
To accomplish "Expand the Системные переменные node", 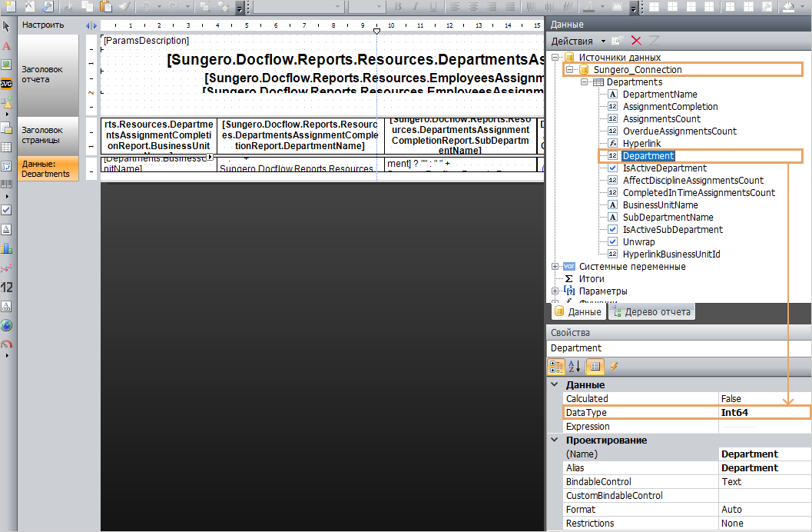I will coord(555,267).
